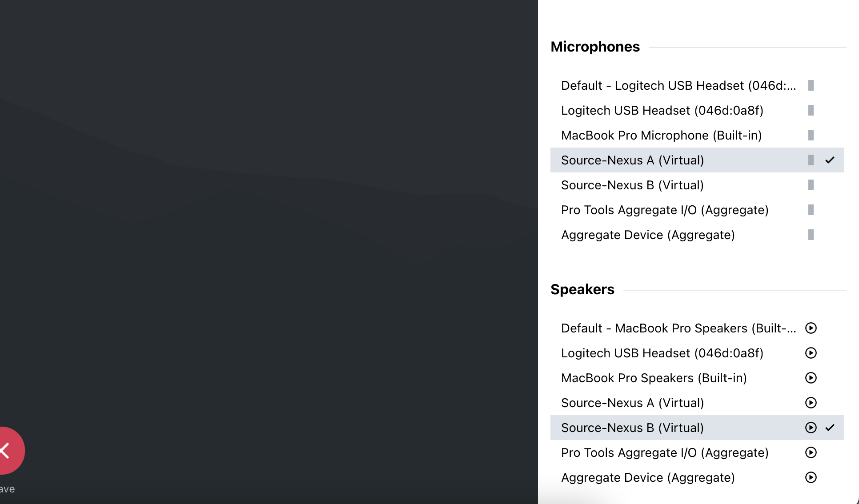The image size is (859, 504).
Task: Choose Logitech USB Headset (046d:0a8f) microphone
Action: tap(662, 110)
